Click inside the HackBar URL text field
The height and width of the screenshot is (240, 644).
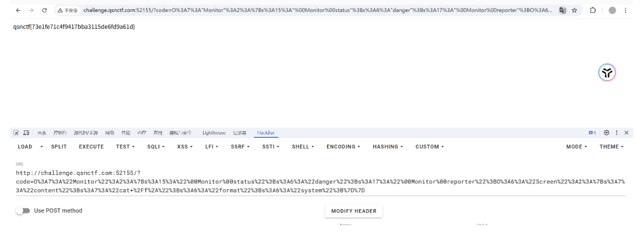point(321,182)
